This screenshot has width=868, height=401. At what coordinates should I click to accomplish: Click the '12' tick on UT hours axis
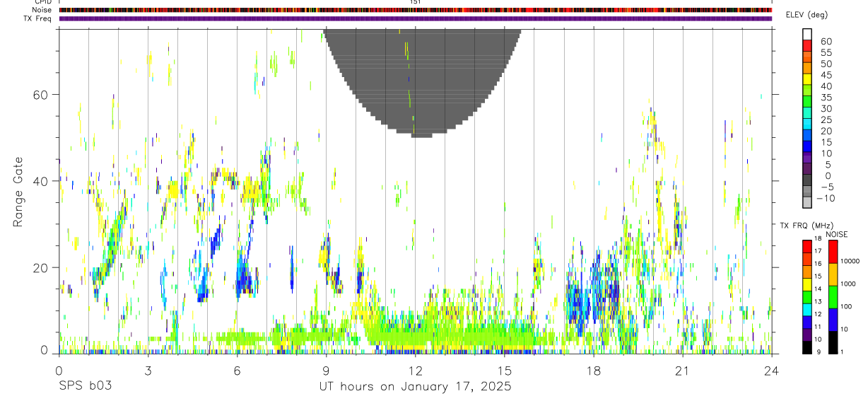pos(416,371)
